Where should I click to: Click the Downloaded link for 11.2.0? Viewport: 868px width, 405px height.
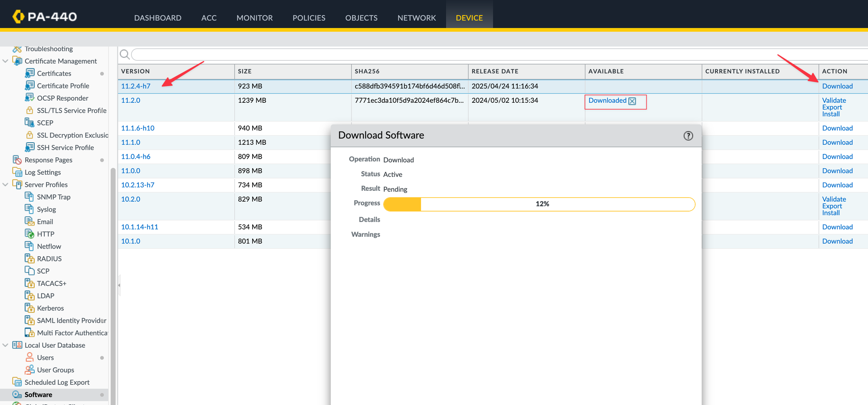click(607, 100)
